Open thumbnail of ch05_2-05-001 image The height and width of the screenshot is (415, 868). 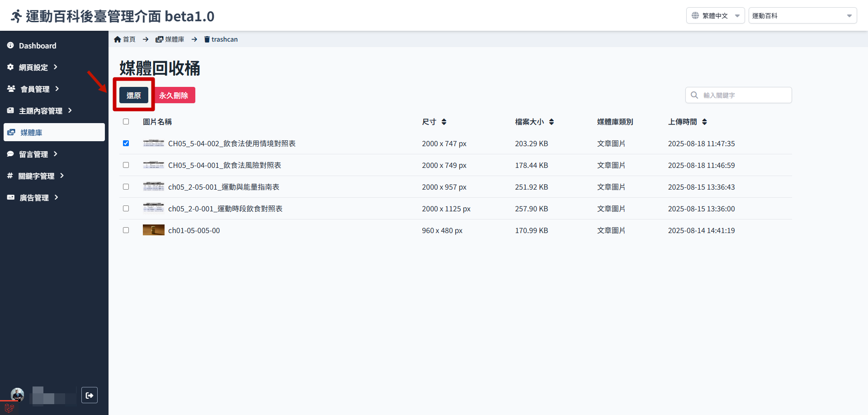tap(154, 186)
